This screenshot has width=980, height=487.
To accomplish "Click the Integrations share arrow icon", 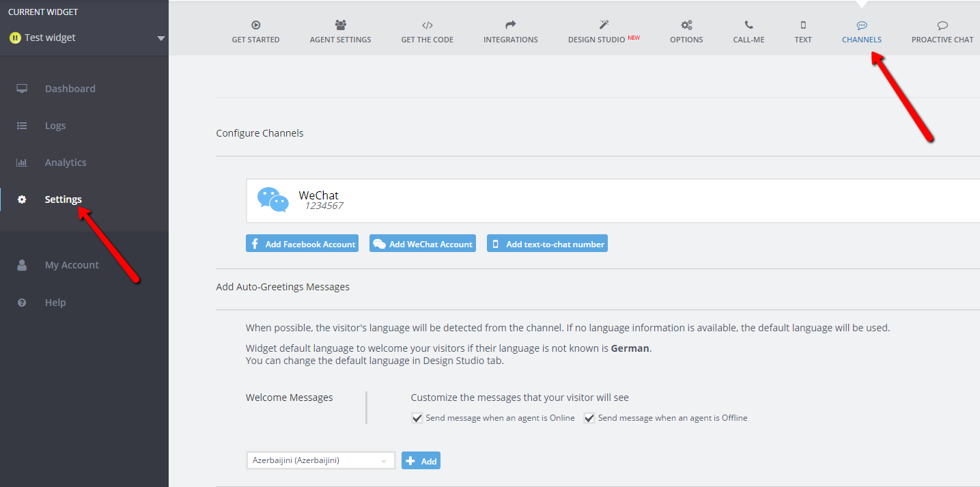I will click(510, 25).
